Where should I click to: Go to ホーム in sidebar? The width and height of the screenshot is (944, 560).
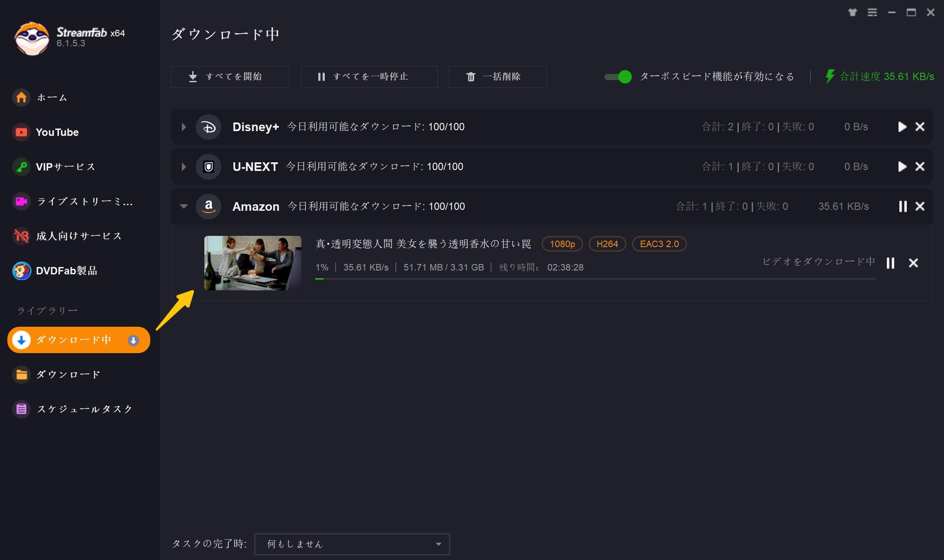pyautogui.click(x=52, y=97)
